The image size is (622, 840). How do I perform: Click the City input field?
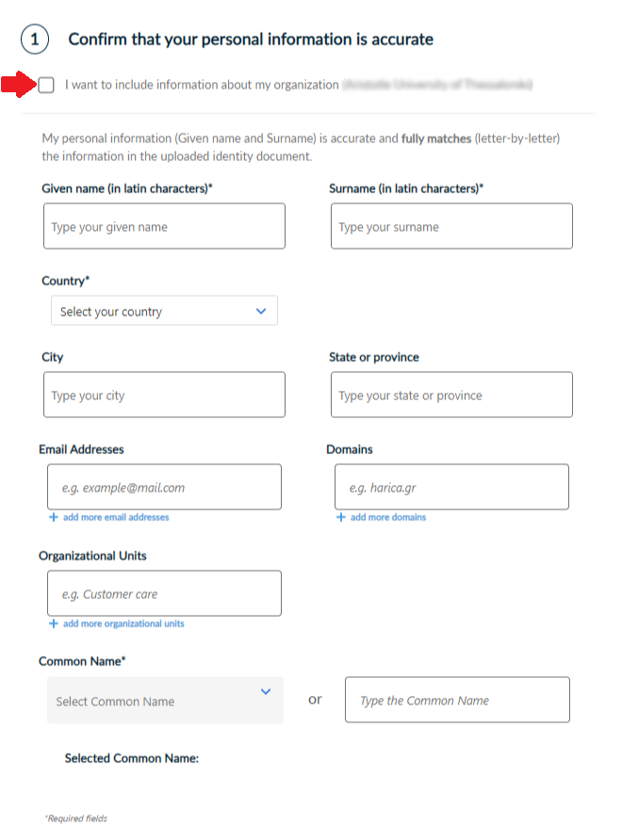point(163,394)
